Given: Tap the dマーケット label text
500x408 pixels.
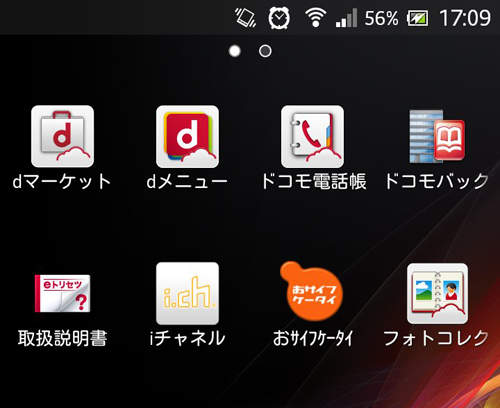Looking at the screenshot, I should point(62,182).
